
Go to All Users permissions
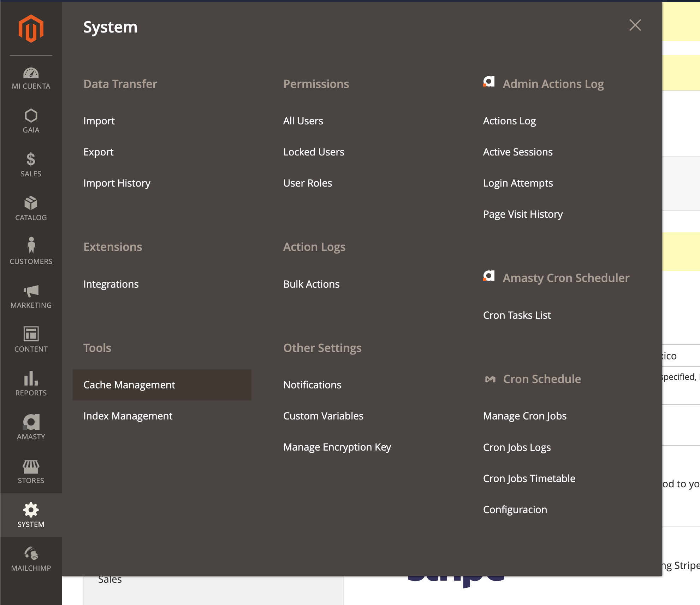click(x=303, y=121)
